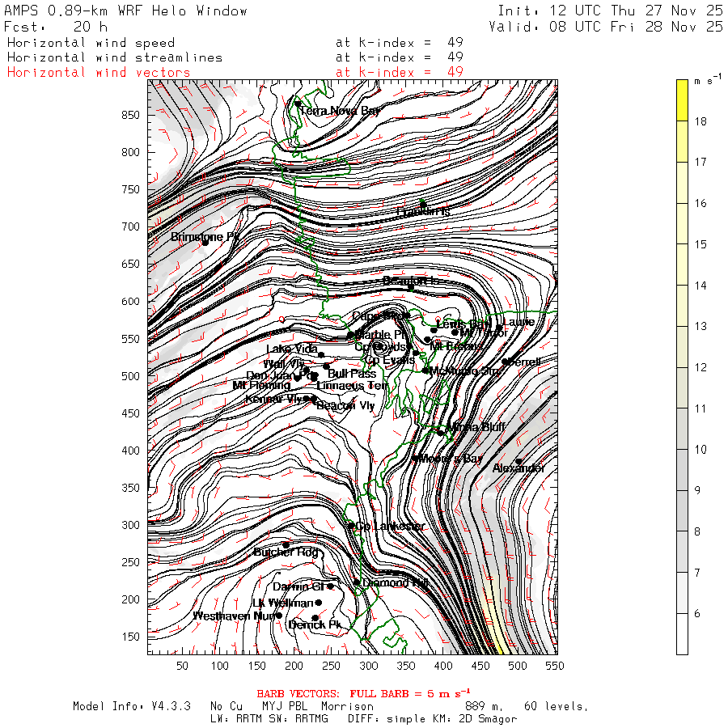Screen dimensions: 728x728
Task: Click the 'Horizontal wind streamlines' legend line
Action: (x=115, y=57)
